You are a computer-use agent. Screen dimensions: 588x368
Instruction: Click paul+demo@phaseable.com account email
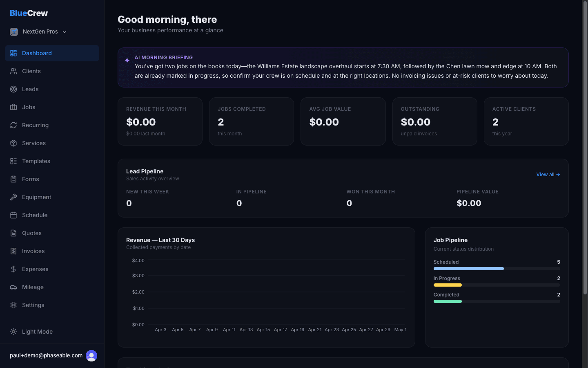click(46, 355)
